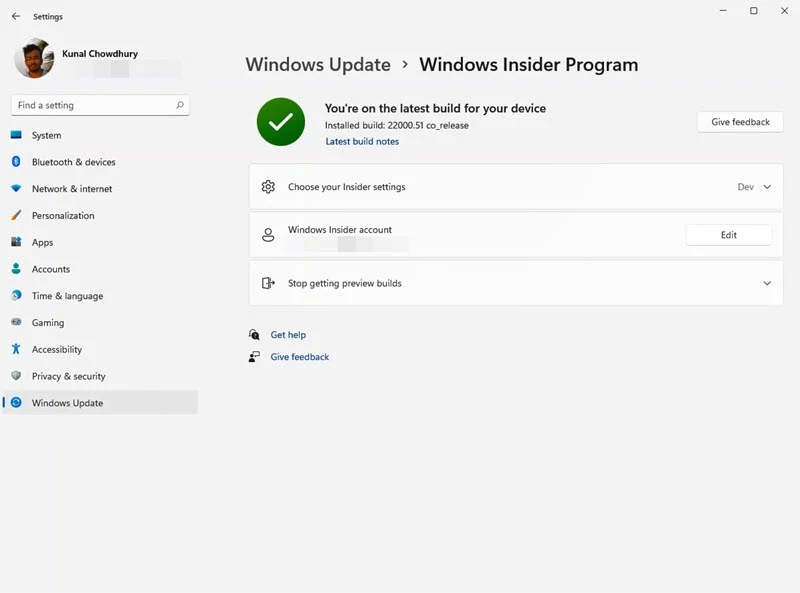The height and width of the screenshot is (593, 800).
Task: Maximize the Settings window
Action: point(754,11)
